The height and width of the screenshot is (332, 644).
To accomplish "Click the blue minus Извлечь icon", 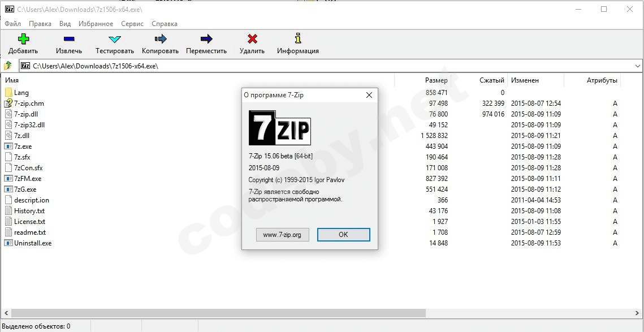I will tap(69, 39).
